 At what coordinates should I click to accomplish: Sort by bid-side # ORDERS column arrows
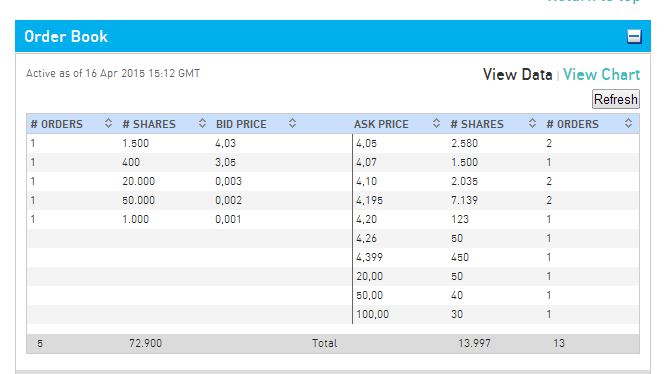tap(108, 124)
